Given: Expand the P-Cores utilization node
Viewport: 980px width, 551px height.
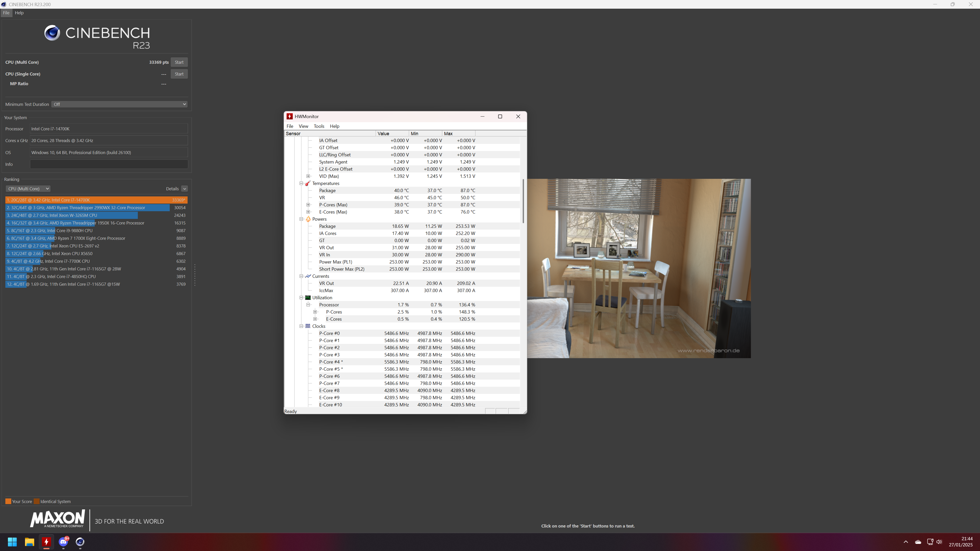Looking at the screenshot, I should [315, 312].
